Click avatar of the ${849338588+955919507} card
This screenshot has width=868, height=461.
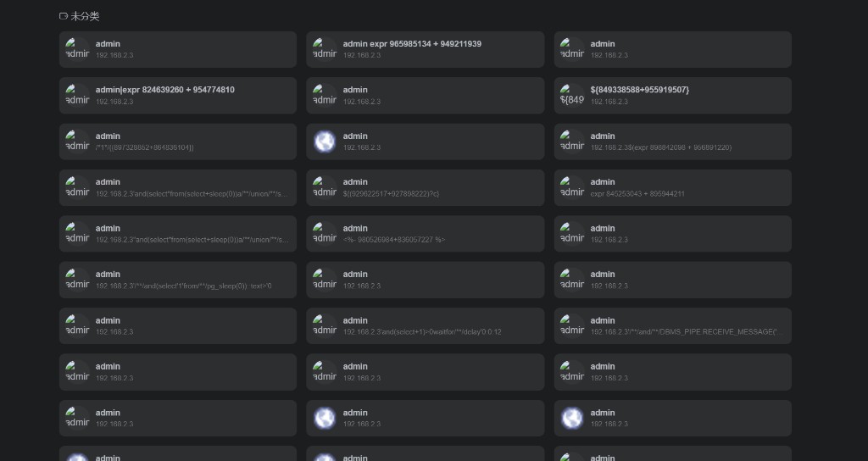coord(572,95)
